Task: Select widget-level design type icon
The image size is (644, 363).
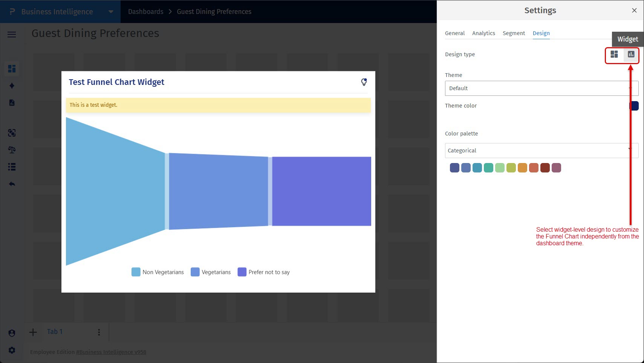Action: [x=631, y=54]
